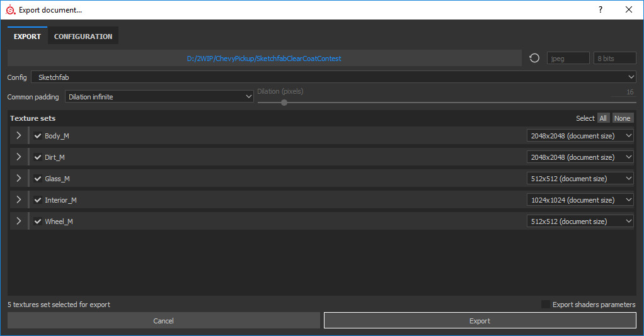Open Dirt_M 2048x2048 size dropdown
This screenshot has height=336, width=644.
580,157
